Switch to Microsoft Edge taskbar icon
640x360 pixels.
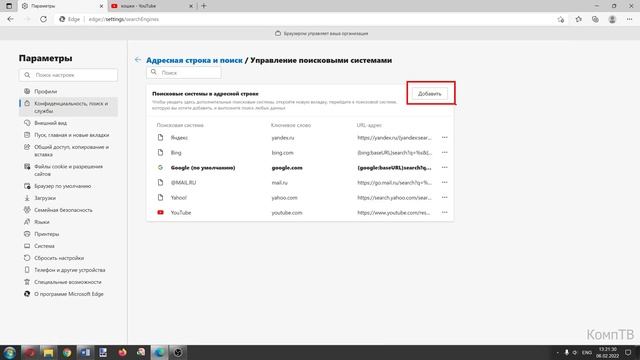coord(159,353)
